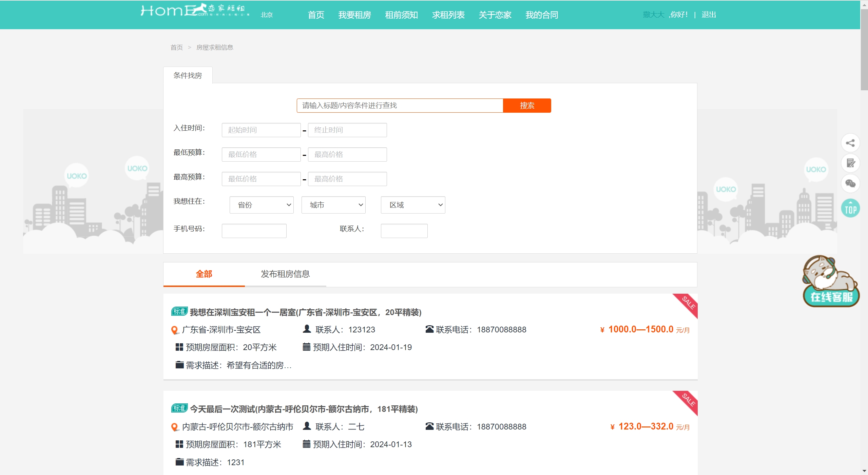
Task: Open 我要租房 in the navigation menu
Action: point(354,15)
